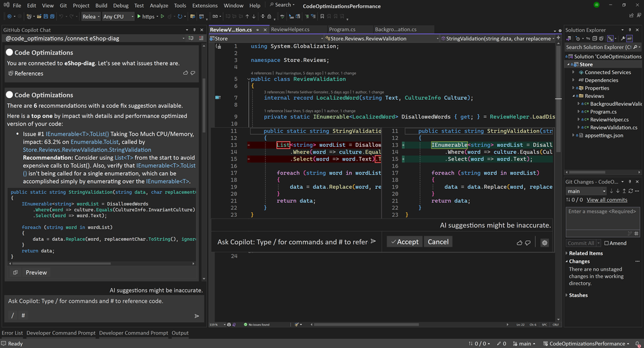Create a new Copilot chat thread
644x348 pixels.
pyautogui.click(x=191, y=38)
